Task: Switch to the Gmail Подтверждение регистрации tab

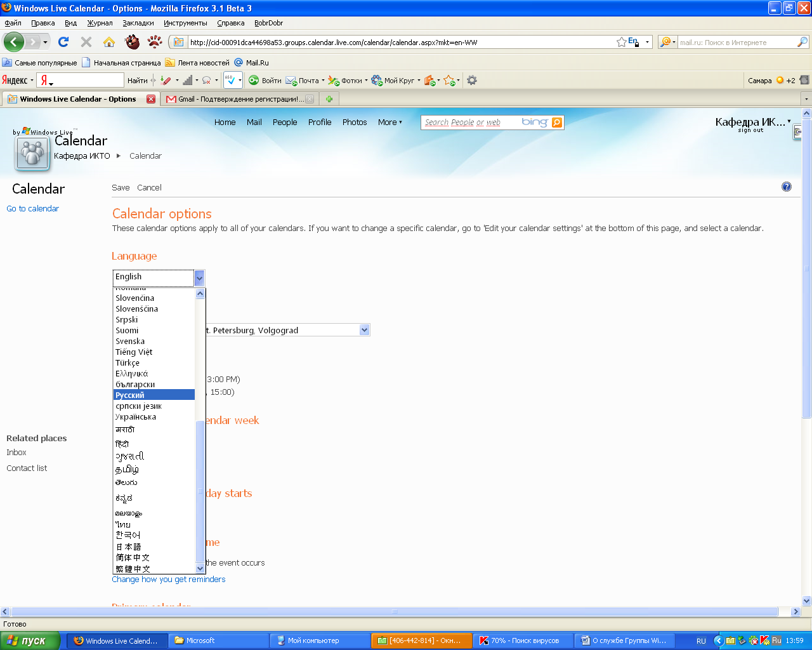Action: [239, 99]
